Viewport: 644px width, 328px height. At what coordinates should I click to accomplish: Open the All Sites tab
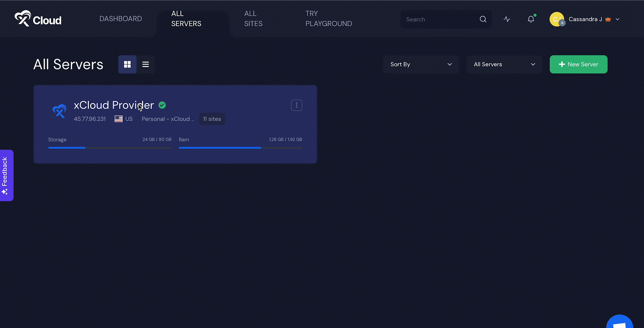[253, 19]
